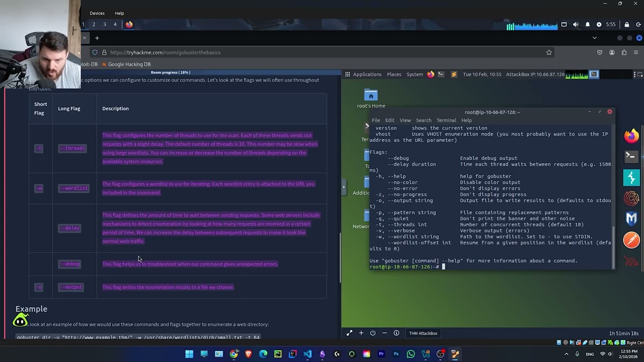Launch terminal from the AttackBox top panel

(x=441, y=74)
